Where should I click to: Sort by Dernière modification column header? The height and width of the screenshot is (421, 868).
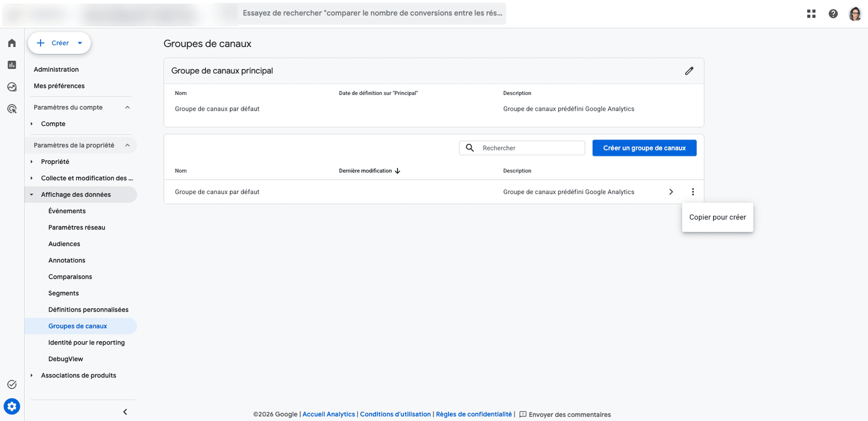pyautogui.click(x=365, y=171)
